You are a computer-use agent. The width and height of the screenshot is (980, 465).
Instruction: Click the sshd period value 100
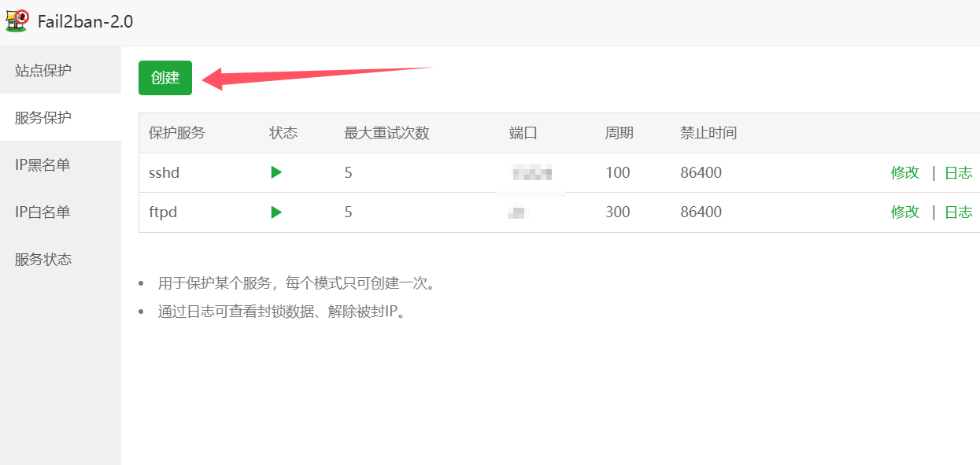point(618,173)
